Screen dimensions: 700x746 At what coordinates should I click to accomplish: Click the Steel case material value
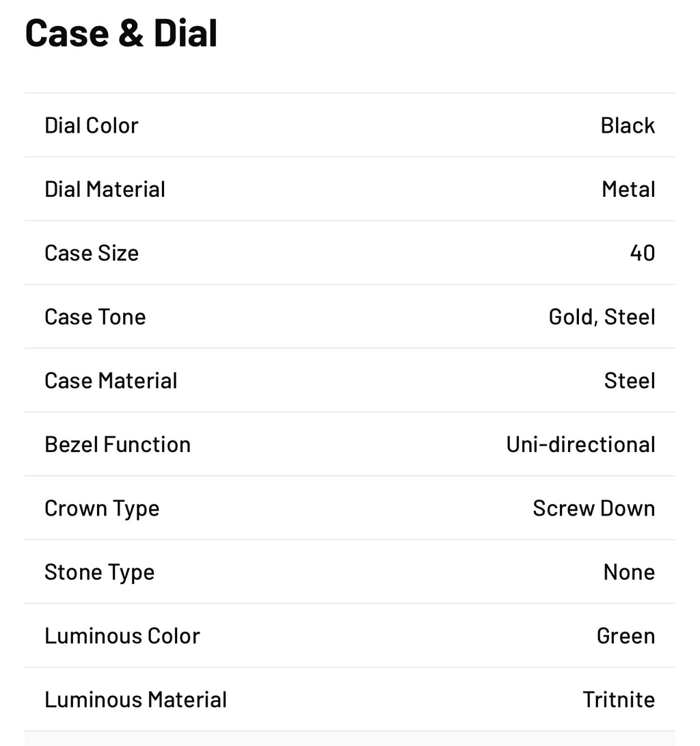click(x=630, y=381)
